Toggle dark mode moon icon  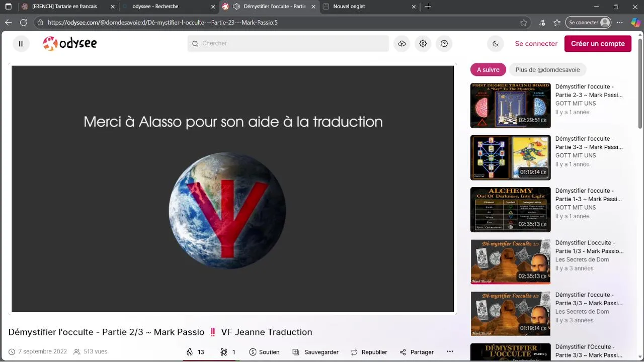pos(496,44)
